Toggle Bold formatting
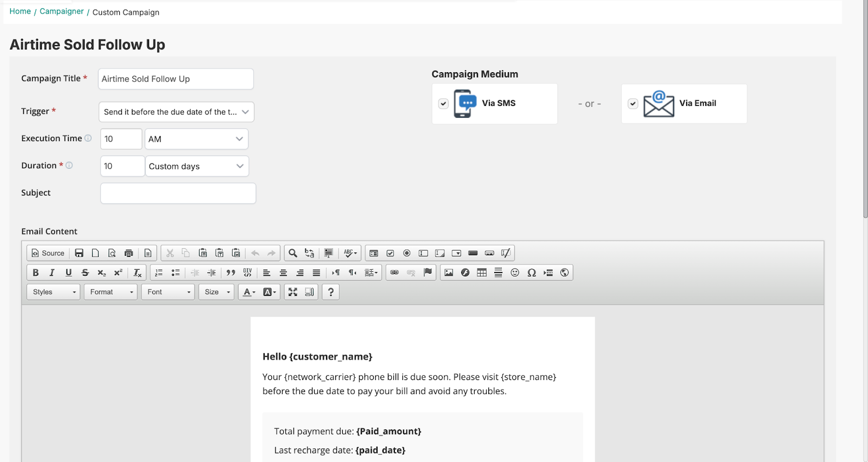868x462 pixels. tap(35, 273)
